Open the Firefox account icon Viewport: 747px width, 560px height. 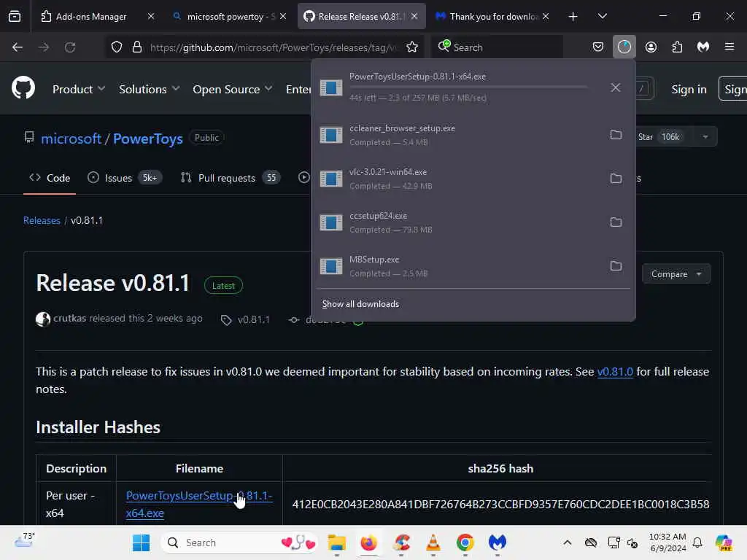(651, 47)
